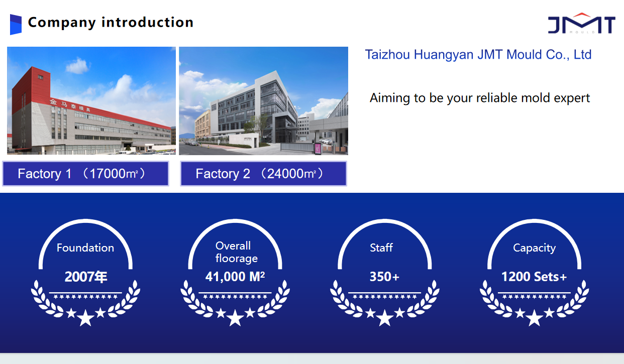Open the Factory 2 building photo
The width and height of the screenshot is (624, 364).
[x=263, y=100]
